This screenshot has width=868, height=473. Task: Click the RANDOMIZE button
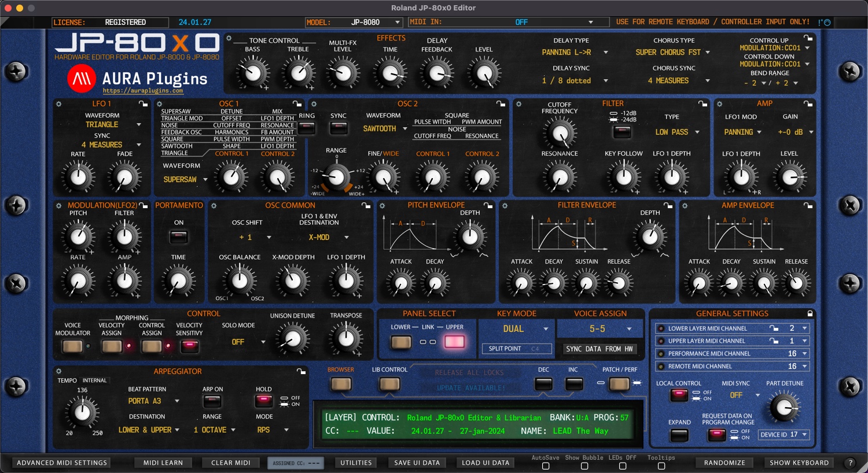click(724, 462)
